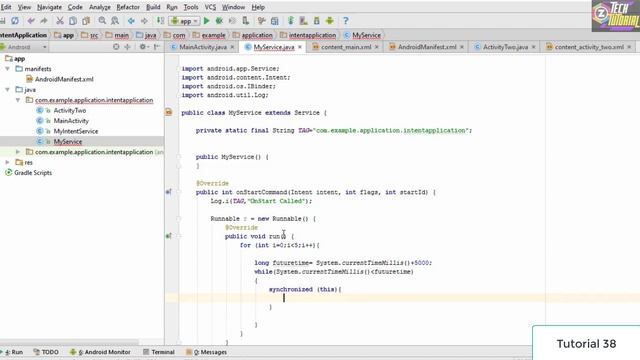
Task: Fold the Runnable block in the gutter
Action: (x=178, y=219)
